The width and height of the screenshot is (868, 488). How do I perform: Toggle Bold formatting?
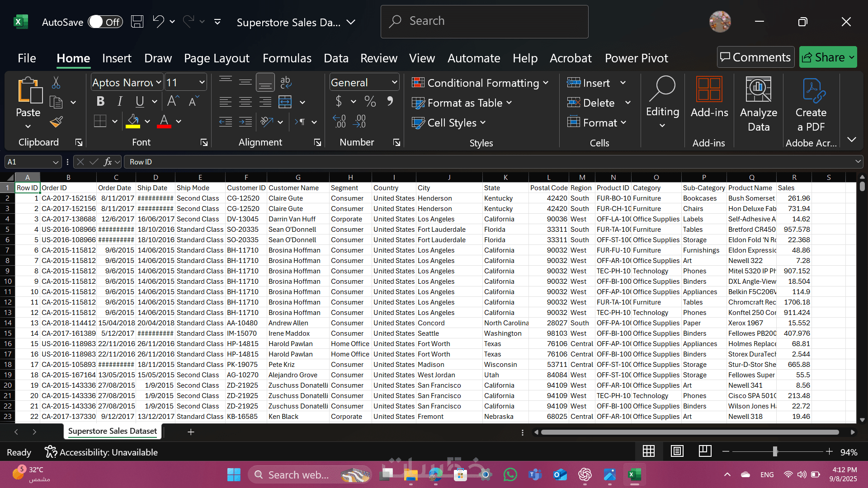(x=100, y=102)
